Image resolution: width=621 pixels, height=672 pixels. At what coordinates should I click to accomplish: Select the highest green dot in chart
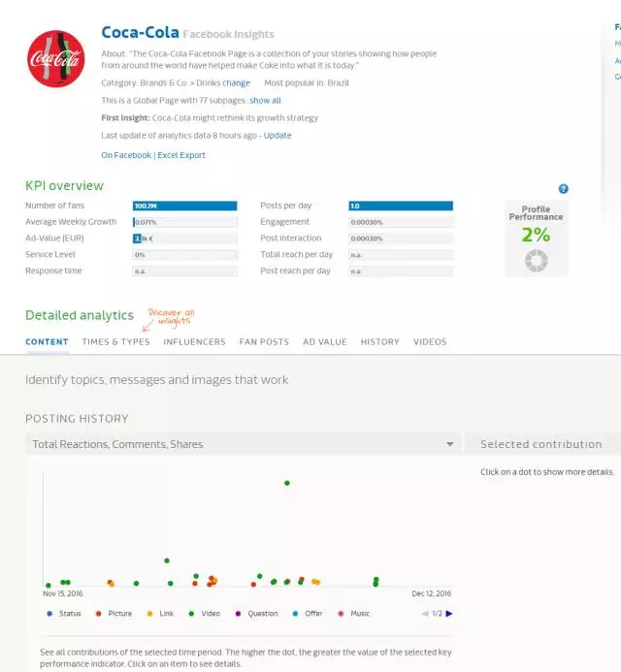(x=286, y=482)
